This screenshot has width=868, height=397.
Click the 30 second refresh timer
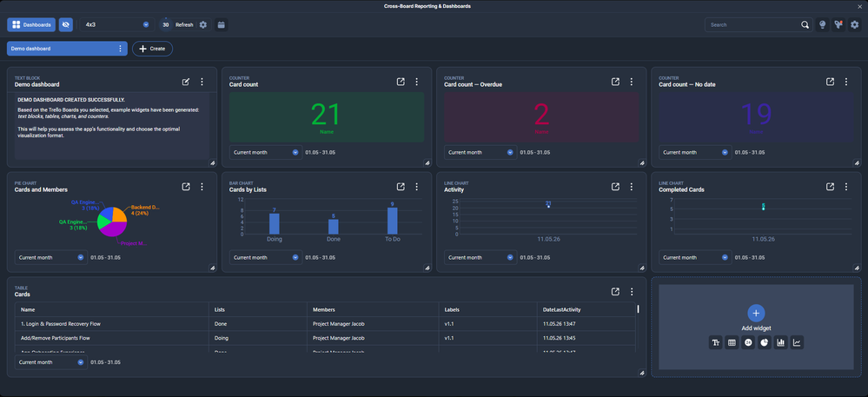(165, 24)
